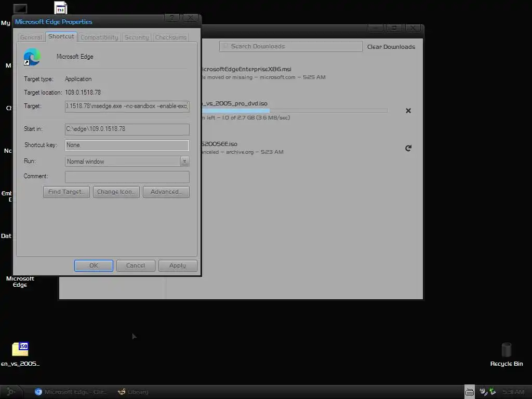Focus the Shortcut key field

tap(127, 145)
